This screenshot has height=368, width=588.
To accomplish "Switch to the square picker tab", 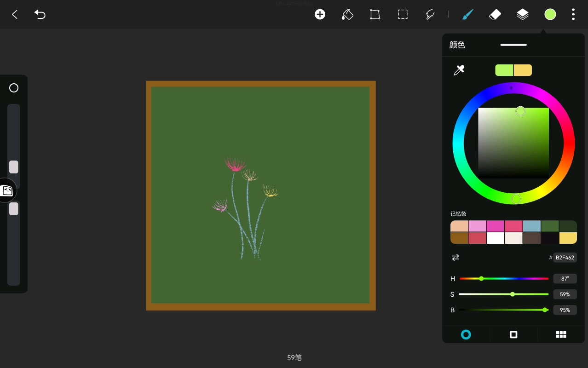I will (x=513, y=334).
